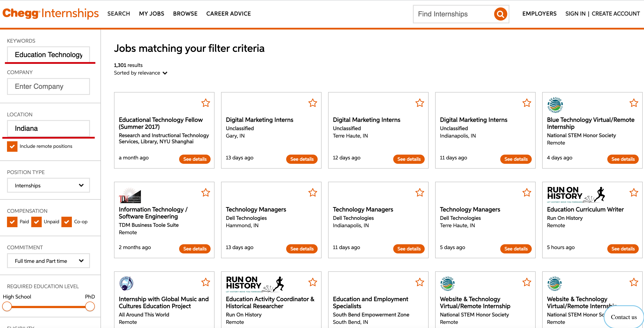Toggle Include remote positions checkbox

(12, 146)
